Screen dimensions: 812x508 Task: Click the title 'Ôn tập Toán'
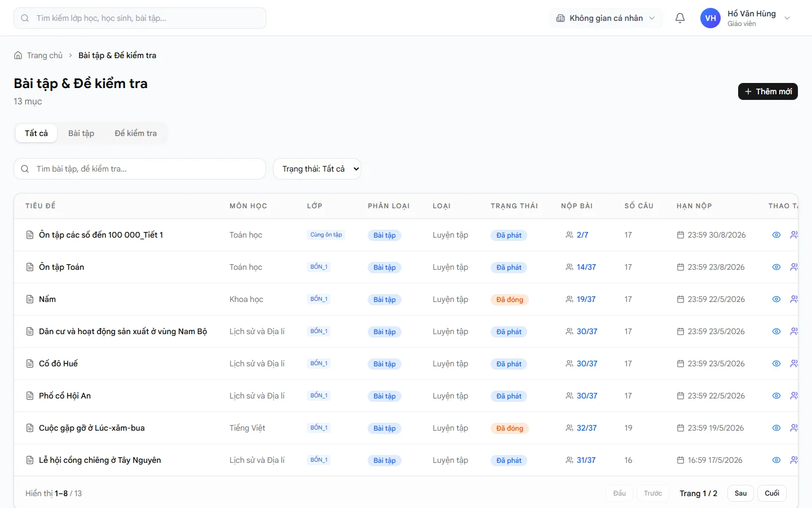point(61,267)
